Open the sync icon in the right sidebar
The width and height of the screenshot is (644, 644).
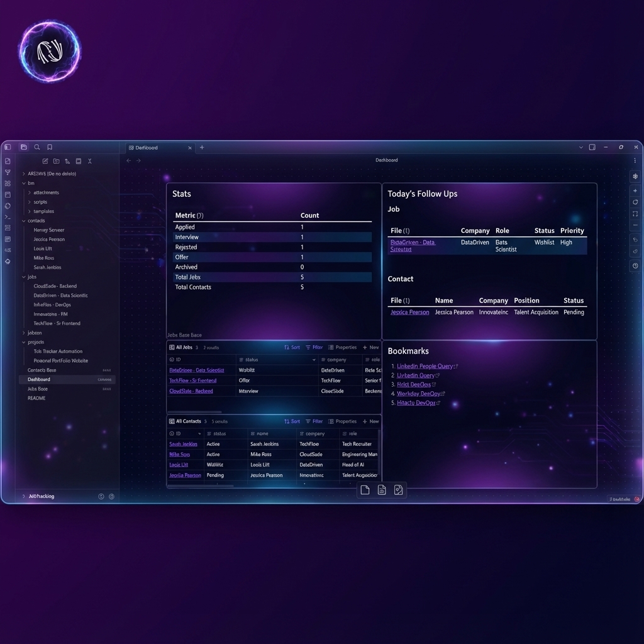[x=635, y=202]
